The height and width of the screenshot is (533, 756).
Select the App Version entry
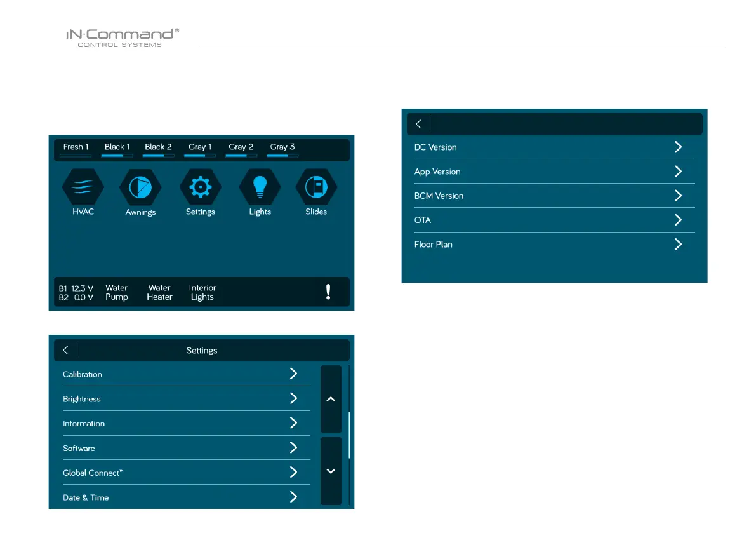555,172
